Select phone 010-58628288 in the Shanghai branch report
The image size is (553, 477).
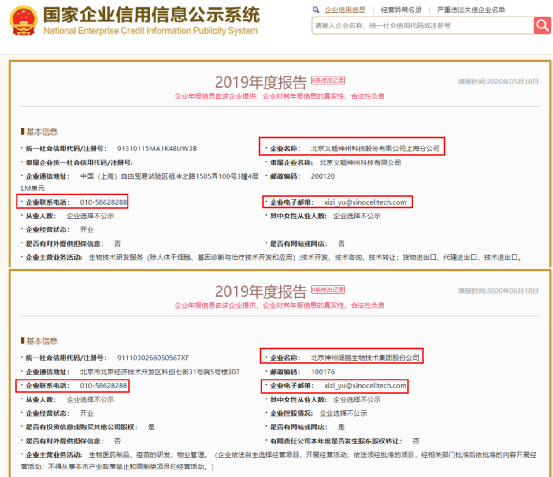pyautogui.click(x=103, y=202)
